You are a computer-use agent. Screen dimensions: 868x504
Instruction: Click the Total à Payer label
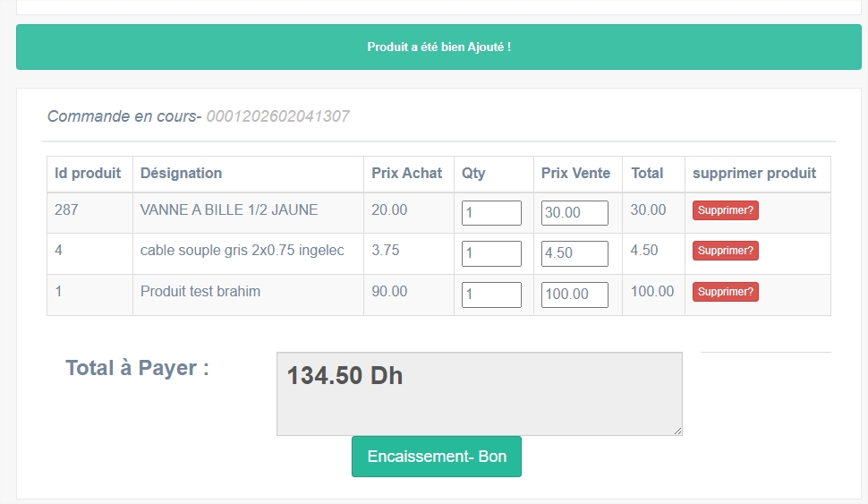coord(137,368)
